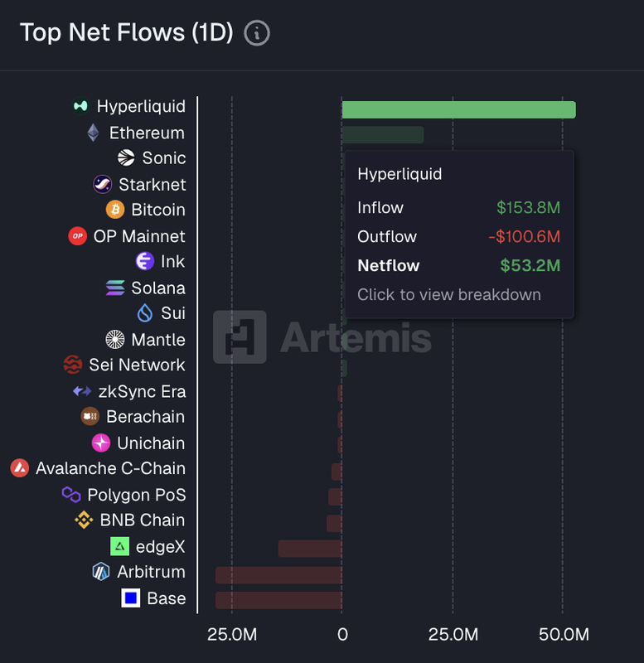
Task: Click the info icon beside Top Net Flows
Action: click(257, 33)
